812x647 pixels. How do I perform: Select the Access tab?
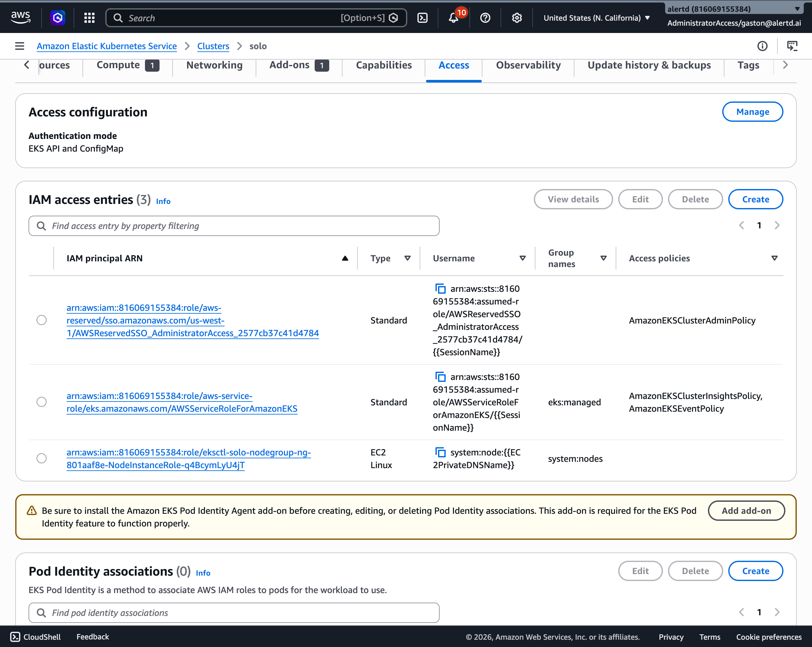point(454,65)
